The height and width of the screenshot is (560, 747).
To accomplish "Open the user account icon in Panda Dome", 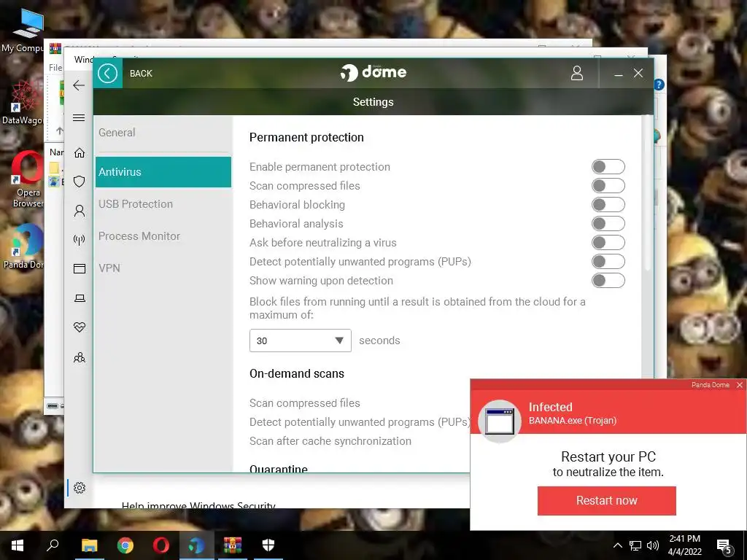I will tap(577, 73).
